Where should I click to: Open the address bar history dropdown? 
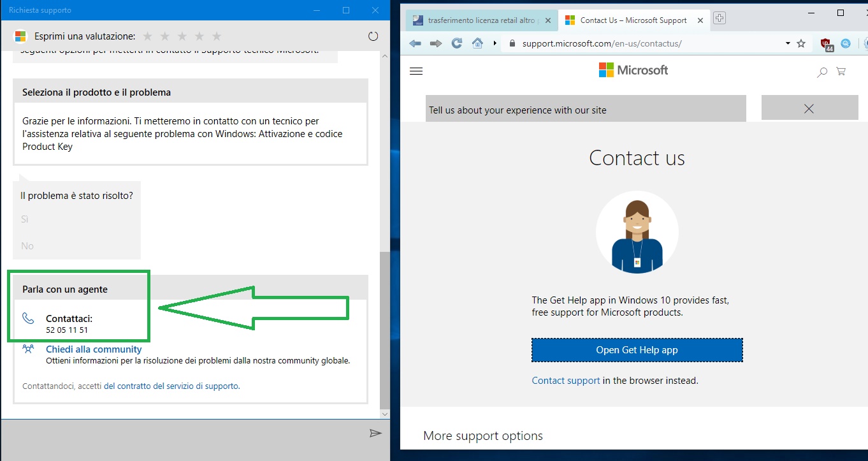(x=788, y=43)
